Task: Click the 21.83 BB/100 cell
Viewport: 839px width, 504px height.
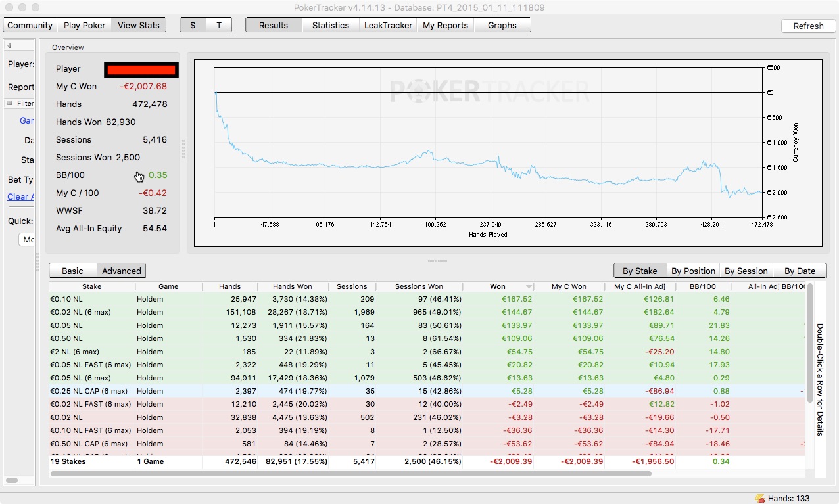Action: [719, 325]
